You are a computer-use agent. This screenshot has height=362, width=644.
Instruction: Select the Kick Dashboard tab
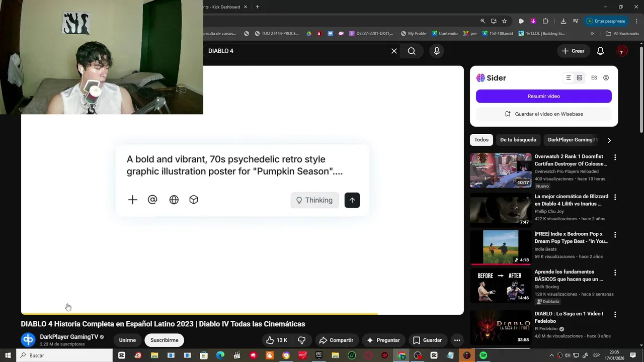[x=221, y=7]
